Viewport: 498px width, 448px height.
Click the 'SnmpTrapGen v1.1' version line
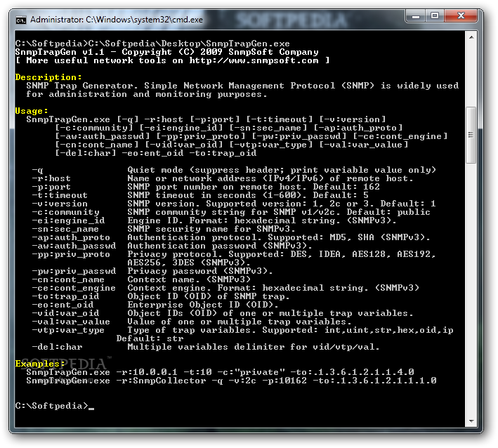[x=166, y=52]
